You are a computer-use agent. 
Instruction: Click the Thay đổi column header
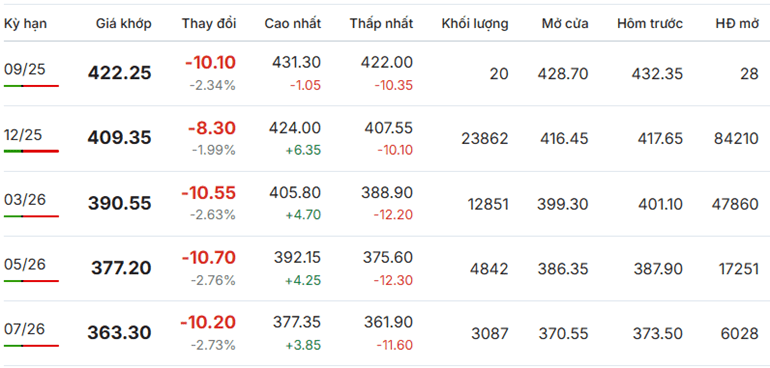point(209,24)
